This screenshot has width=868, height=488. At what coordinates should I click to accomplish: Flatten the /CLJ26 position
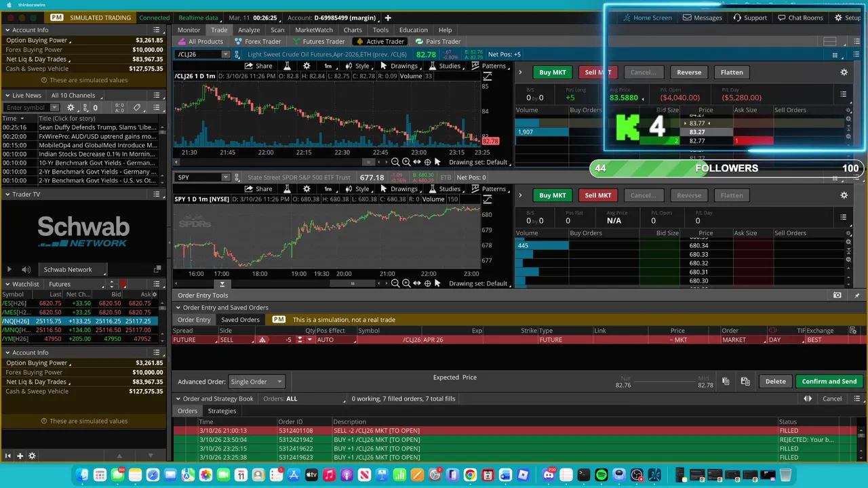point(732,72)
